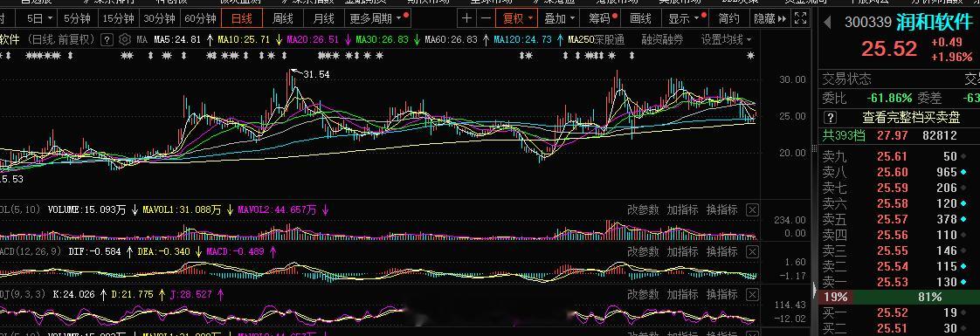
Task: Click the 卖九 price 25.61
Action: coord(892,156)
